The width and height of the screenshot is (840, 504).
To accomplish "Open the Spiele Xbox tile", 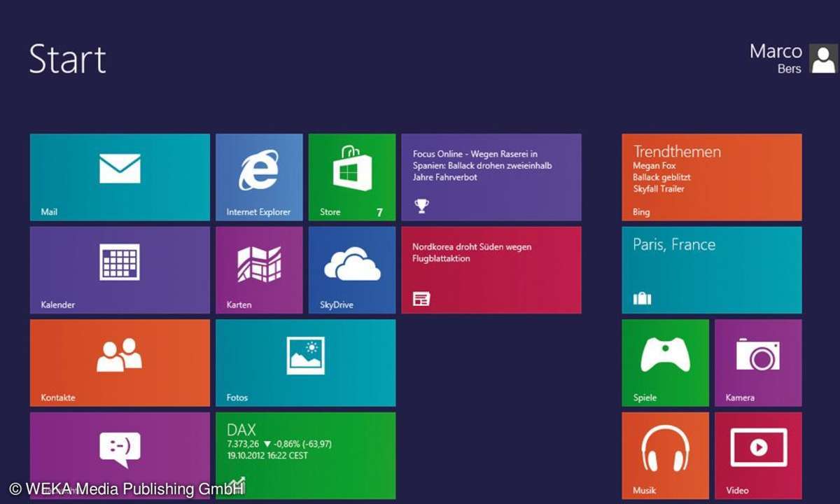I will (665, 363).
